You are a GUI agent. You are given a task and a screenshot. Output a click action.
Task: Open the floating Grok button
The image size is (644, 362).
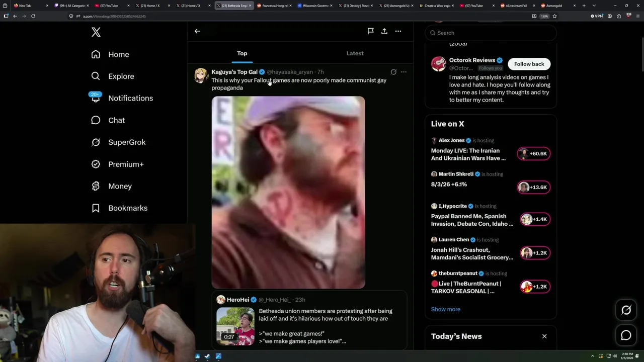click(626, 310)
